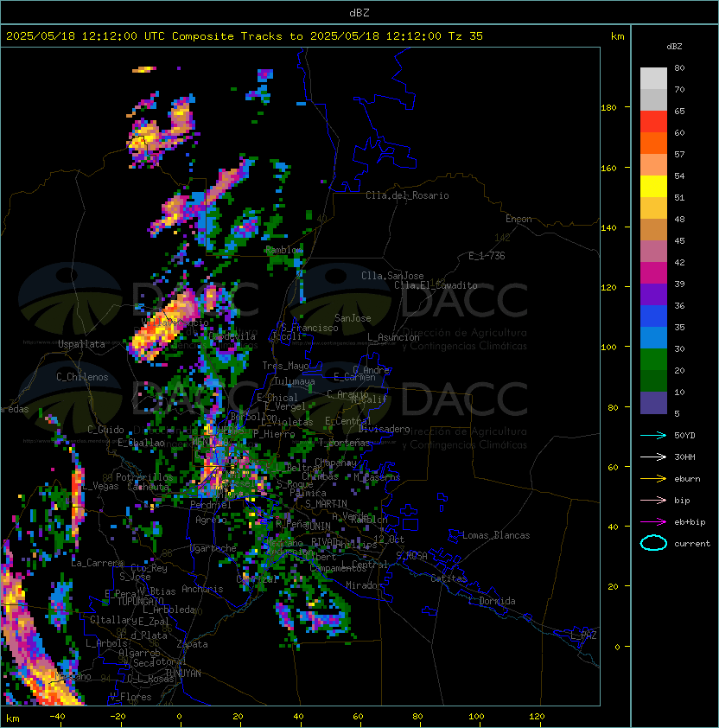This screenshot has height=728, width=719.
Task: Click the yellow eburn arrow icon in legend
Action: (x=653, y=478)
